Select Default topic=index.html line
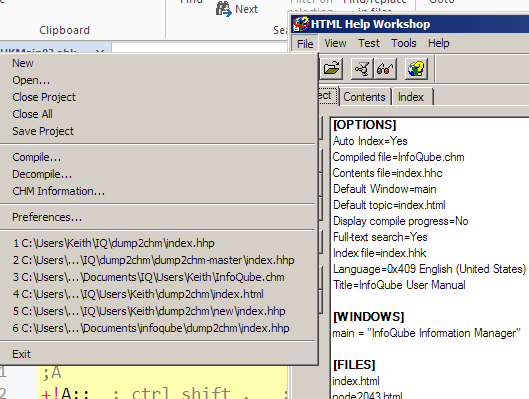The width and height of the screenshot is (529, 399). click(x=389, y=205)
